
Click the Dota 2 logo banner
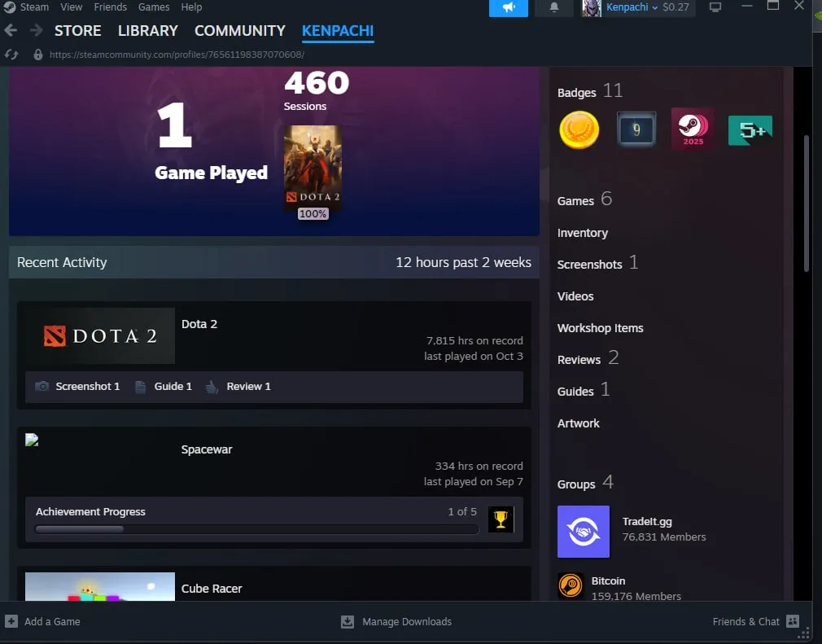point(100,335)
